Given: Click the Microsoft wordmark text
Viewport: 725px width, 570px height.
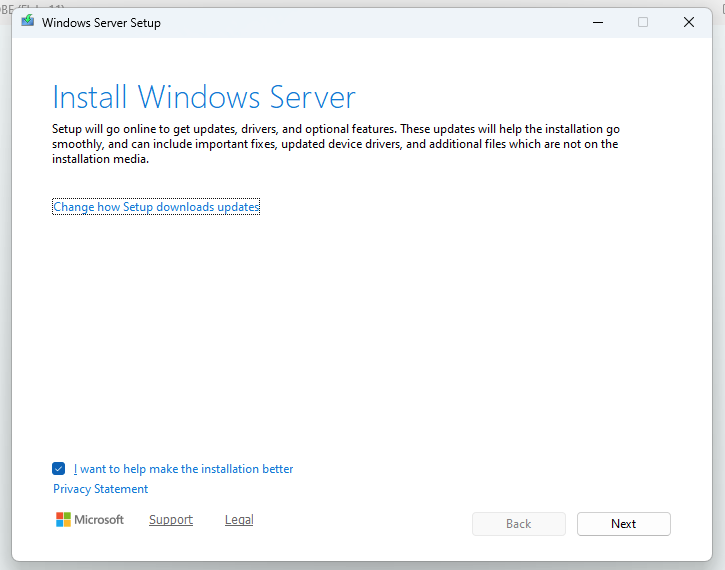Looking at the screenshot, I should (100, 520).
